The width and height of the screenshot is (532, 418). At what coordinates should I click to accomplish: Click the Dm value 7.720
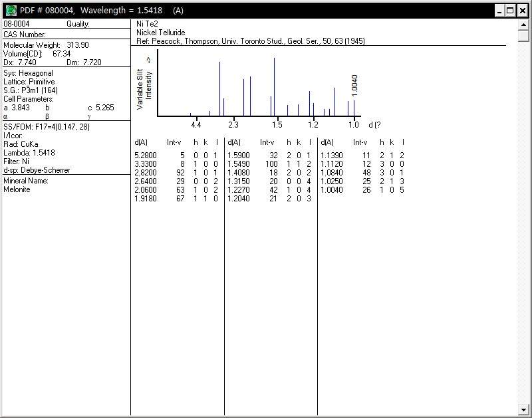(x=92, y=62)
